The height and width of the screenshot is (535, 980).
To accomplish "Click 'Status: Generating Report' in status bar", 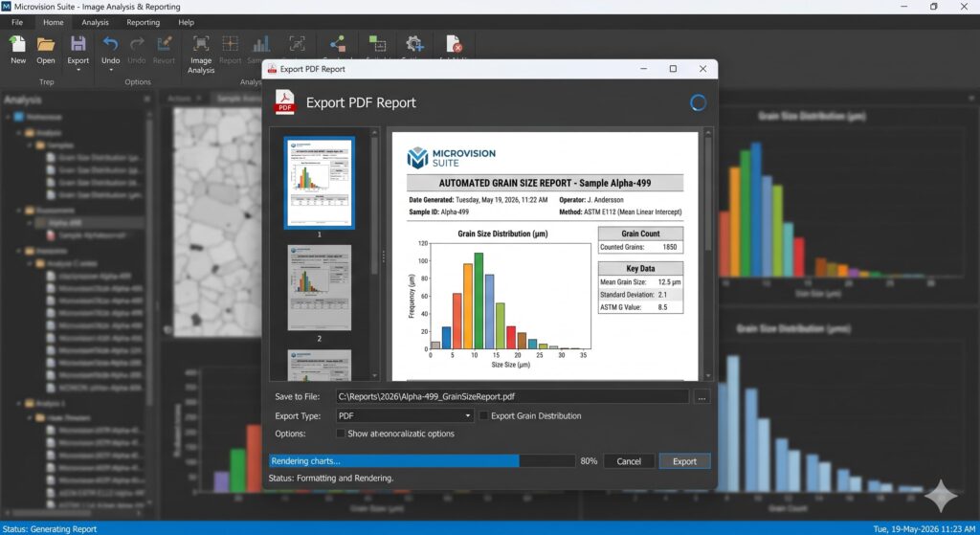I will (x=50, y=528).
